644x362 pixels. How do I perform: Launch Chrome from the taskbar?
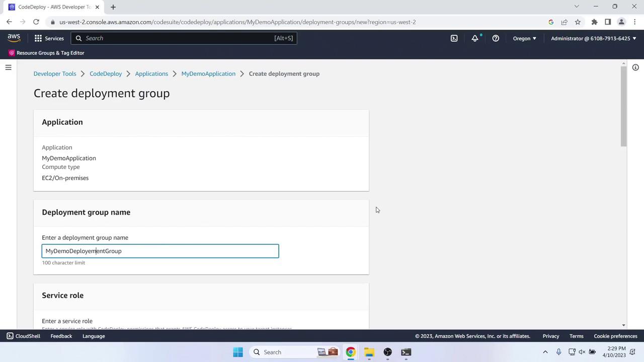351,352
